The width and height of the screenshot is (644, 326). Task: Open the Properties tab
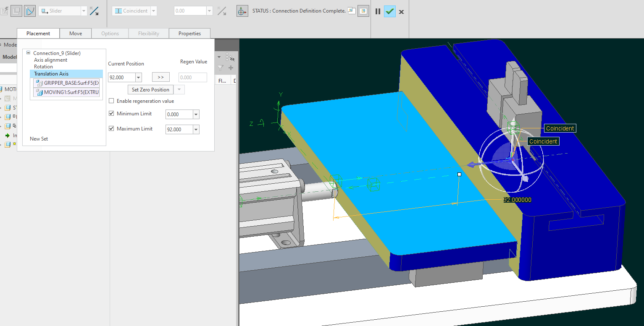coord(189,34)
